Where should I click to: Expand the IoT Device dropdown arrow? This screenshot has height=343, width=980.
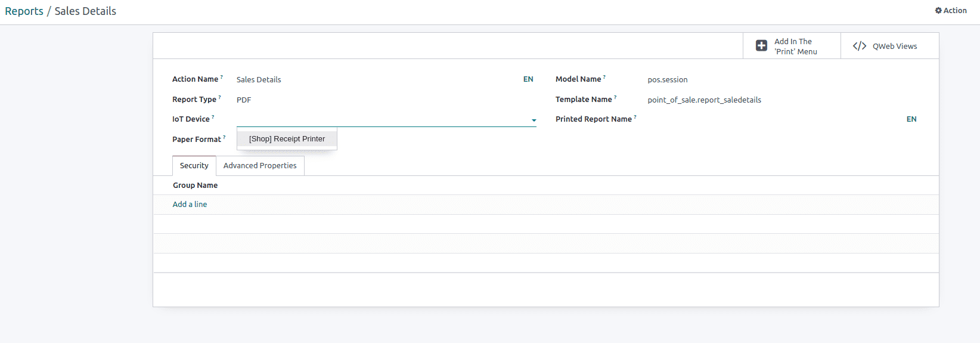tap(534, 120)
